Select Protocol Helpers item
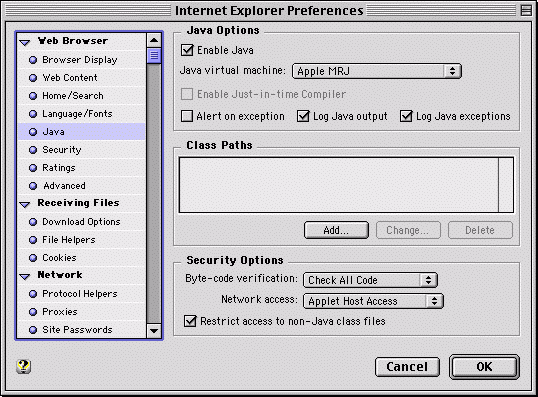 (82, 294)
